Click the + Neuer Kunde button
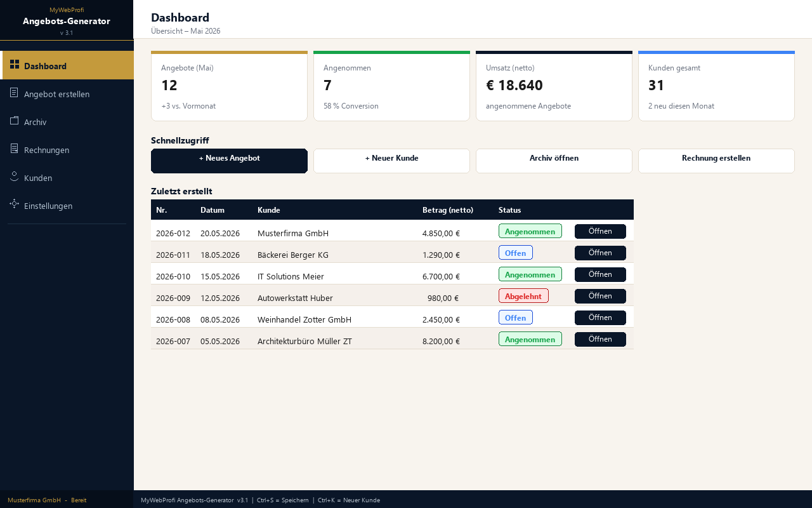Viewport: 812px width, 508px height. point(391,161)
